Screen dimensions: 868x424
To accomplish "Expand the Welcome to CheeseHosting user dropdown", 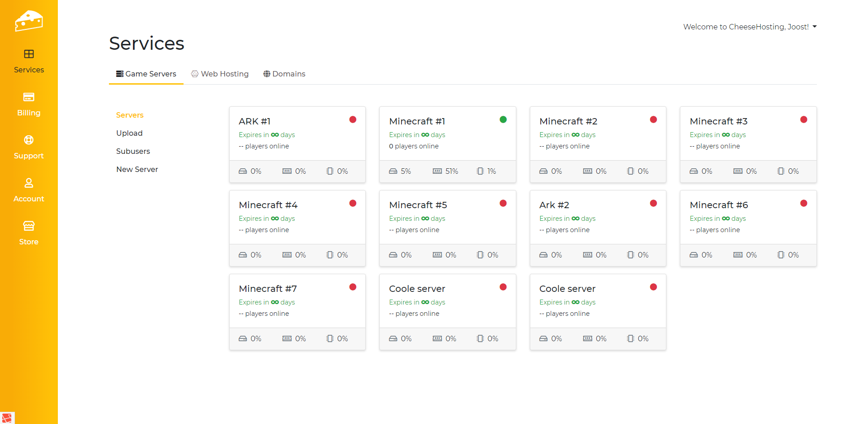I will point(750,27).
